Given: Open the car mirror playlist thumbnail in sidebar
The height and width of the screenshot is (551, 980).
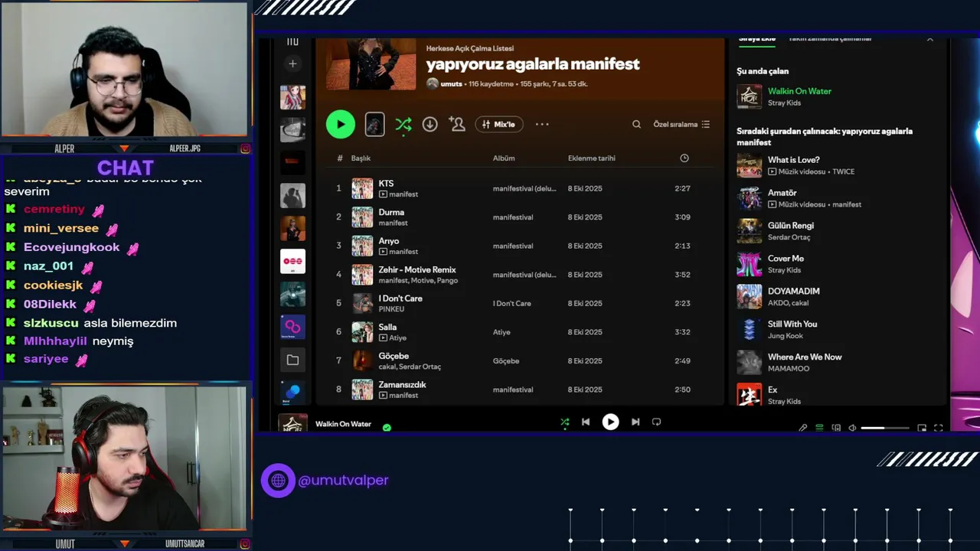Looking at the screenshot, I should pos(292,130).
